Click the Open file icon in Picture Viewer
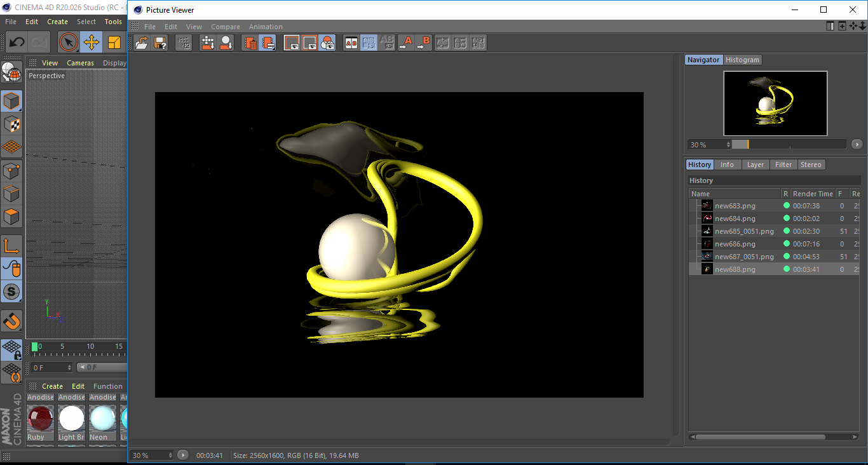This screenshot has height=465, width=868. pyautogui.click(x=142, y=43)
